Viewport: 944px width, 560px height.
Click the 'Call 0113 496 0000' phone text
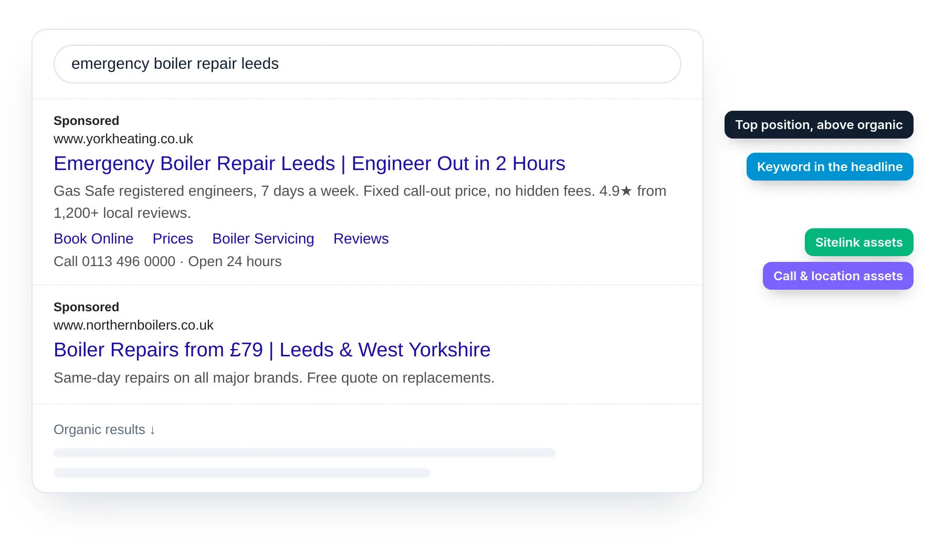(114, 261)
